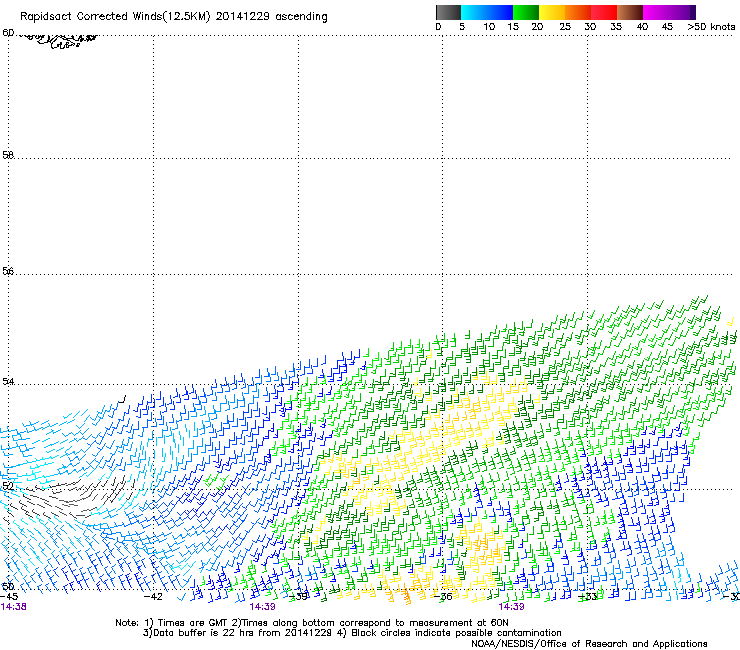The width and height of the screenshot is (740, 650).
Task: Click the magenta 40-45 knots legend color
Action: (656, 12)
